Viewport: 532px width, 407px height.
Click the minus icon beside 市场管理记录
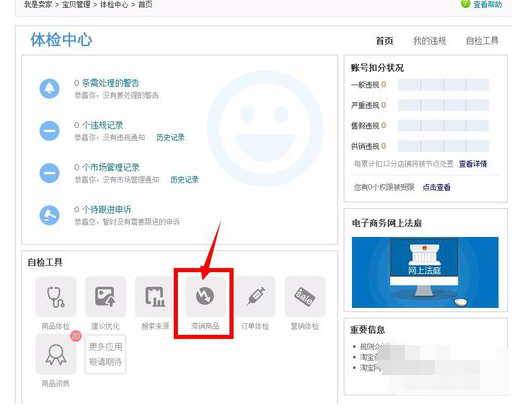[x=50, y=173]
